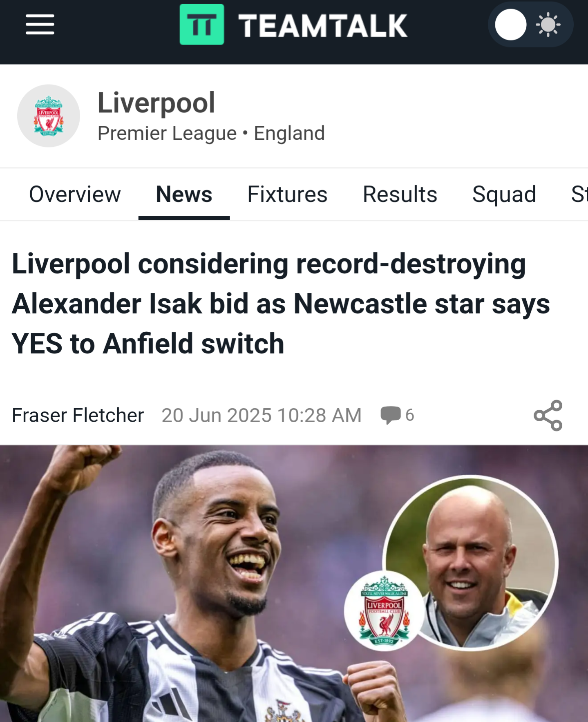Click the Liverpool crest in team header

click(x=49, y=116)
